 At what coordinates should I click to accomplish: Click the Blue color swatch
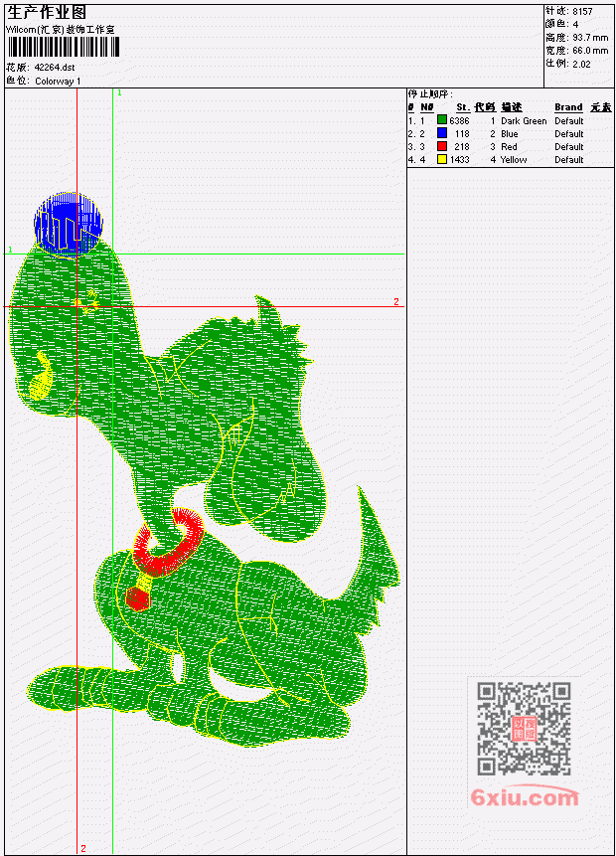442,133
